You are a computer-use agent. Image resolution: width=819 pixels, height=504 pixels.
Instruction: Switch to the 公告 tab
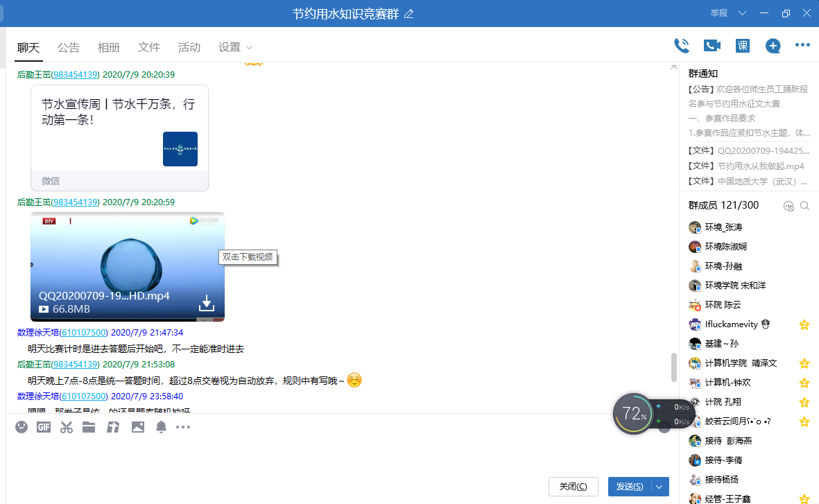tap(68, 47)
